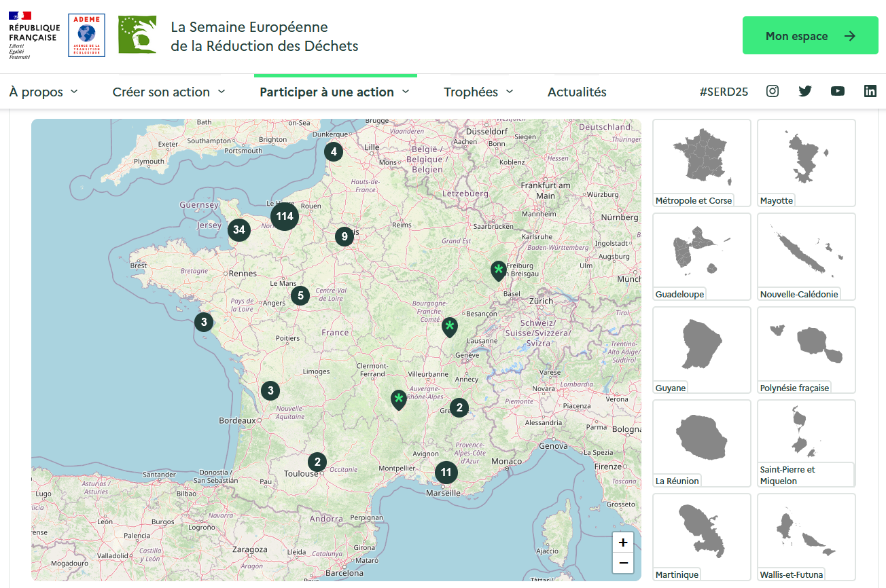Open the Créer son action dropdown
Screen dimensions: 886x588
(169, 91)
